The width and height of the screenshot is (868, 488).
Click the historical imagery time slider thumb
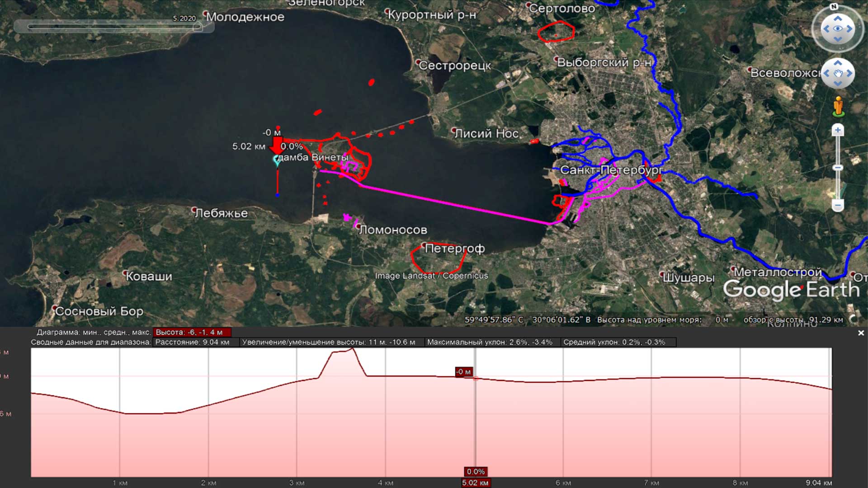pos(197,27)
